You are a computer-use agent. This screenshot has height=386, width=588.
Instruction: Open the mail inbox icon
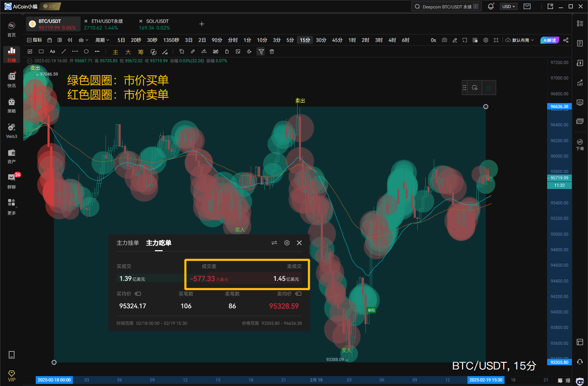tap(527, 6)
